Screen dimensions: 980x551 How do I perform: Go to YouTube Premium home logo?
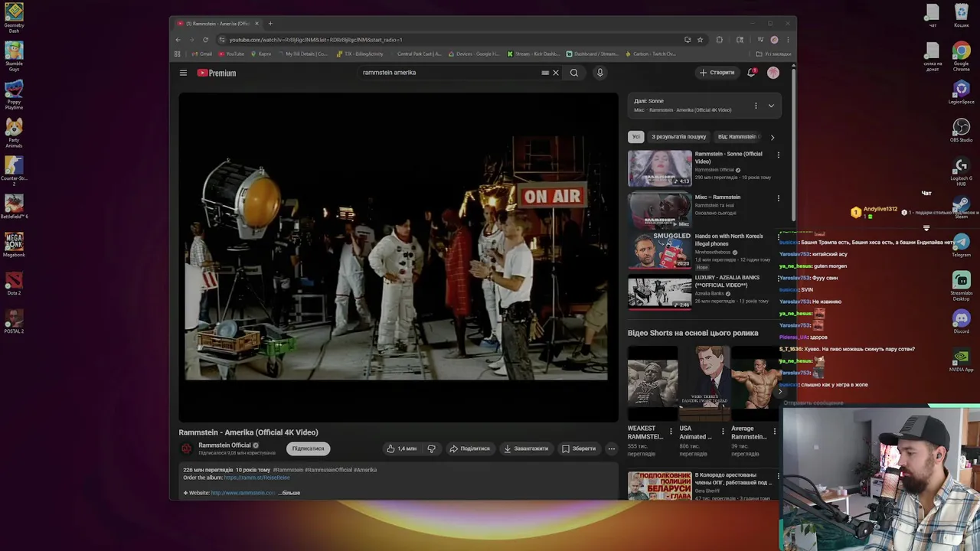(x=217, y=73)
